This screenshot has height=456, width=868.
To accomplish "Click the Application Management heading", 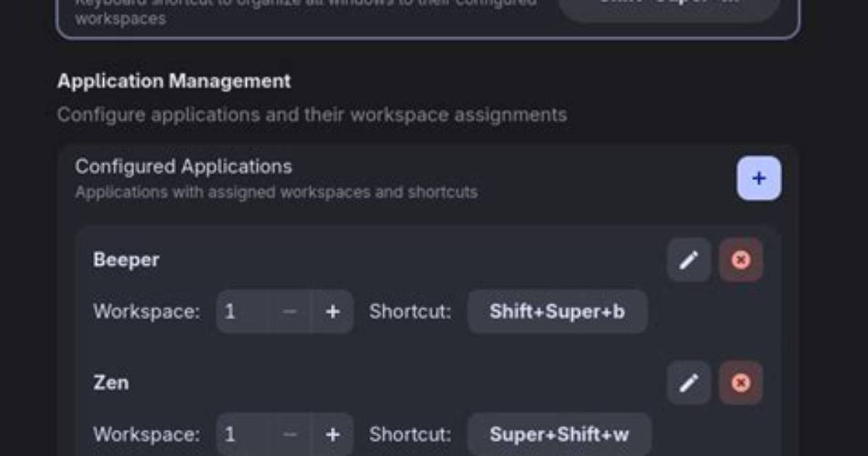I will point(174,81).
